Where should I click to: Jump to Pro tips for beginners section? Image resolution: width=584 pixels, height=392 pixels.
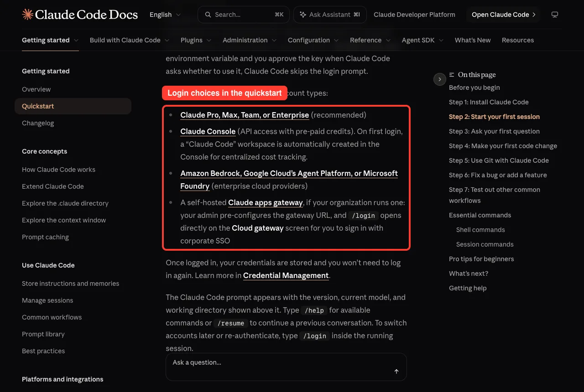481,259
